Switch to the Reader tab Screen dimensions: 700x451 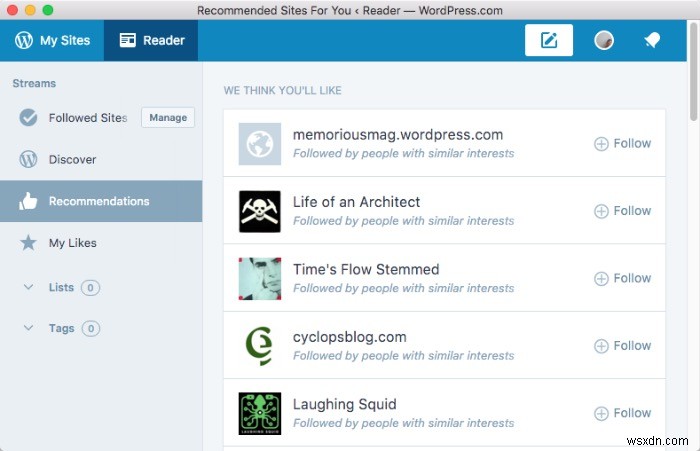(x=151, y=40)
